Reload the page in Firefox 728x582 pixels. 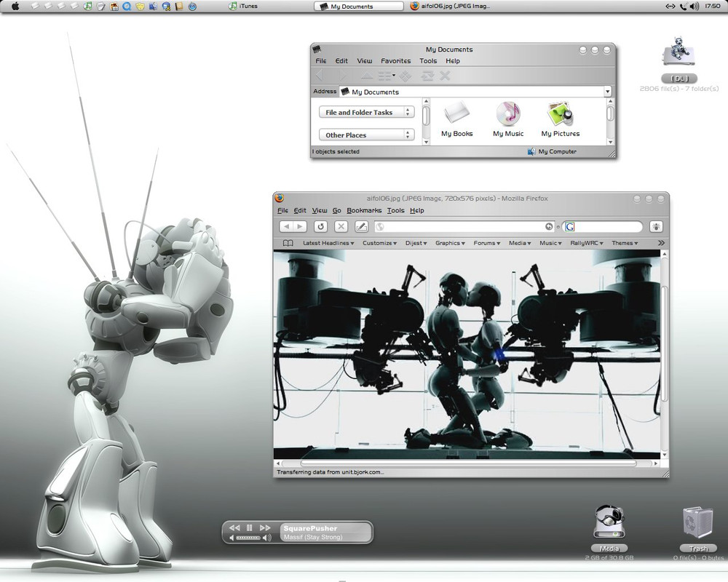320,226
